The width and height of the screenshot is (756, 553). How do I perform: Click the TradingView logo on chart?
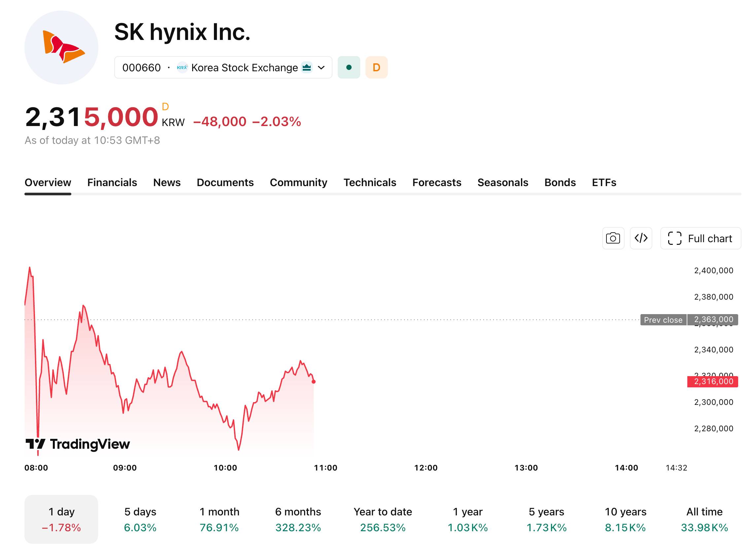78,444
